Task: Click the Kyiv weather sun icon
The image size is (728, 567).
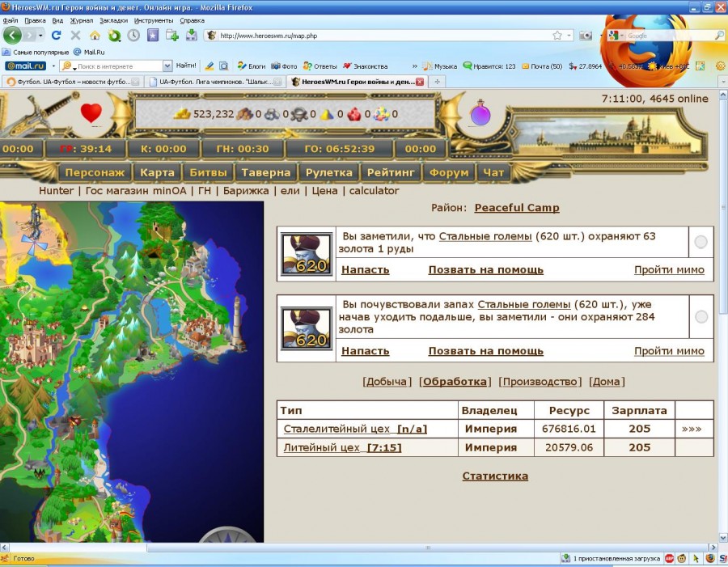Action: click(654, 66)
